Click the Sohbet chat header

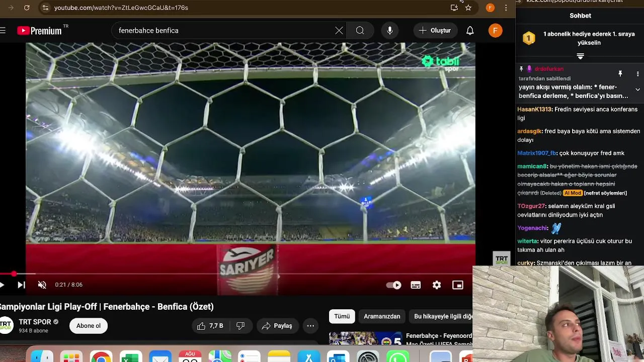(580, 16)
